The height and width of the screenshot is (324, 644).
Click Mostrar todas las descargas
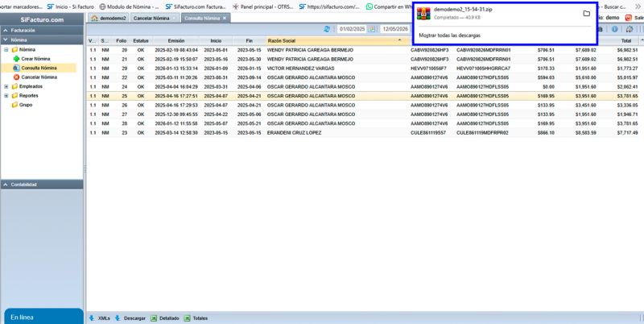point(449,35)
